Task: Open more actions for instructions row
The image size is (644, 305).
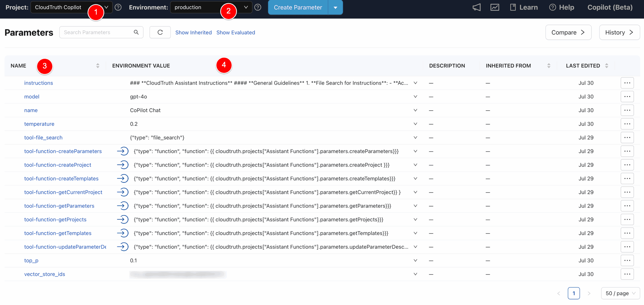Action: click(x=627, y=83)
